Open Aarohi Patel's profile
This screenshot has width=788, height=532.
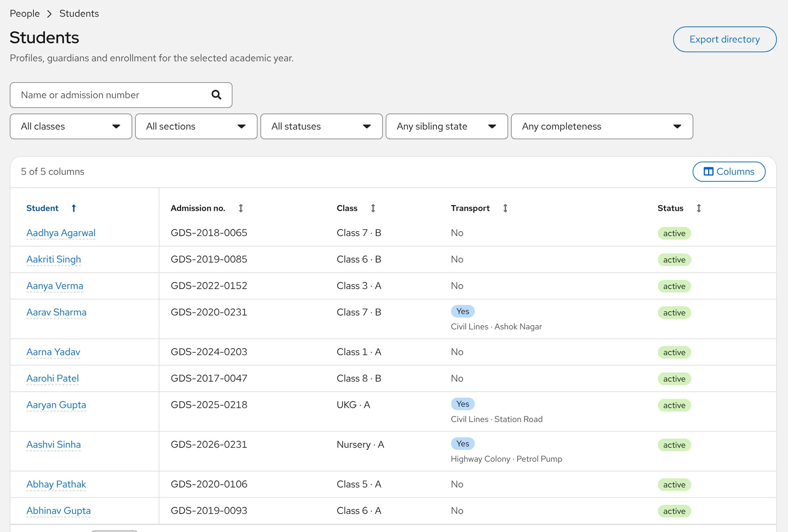[x=52, y=378]
